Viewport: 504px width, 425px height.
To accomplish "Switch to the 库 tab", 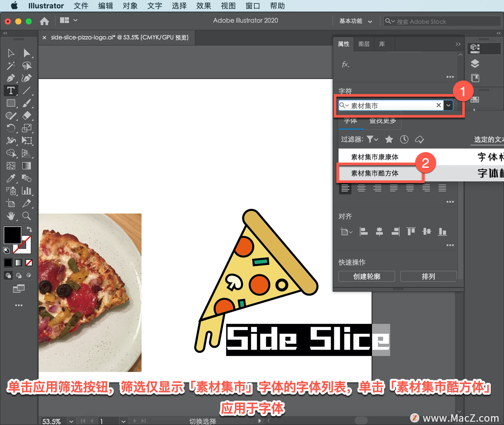I will [x=382, y=44].
